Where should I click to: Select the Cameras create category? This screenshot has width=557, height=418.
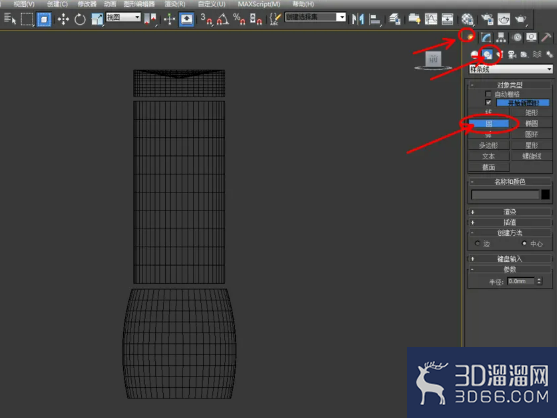tap(512, 54)
